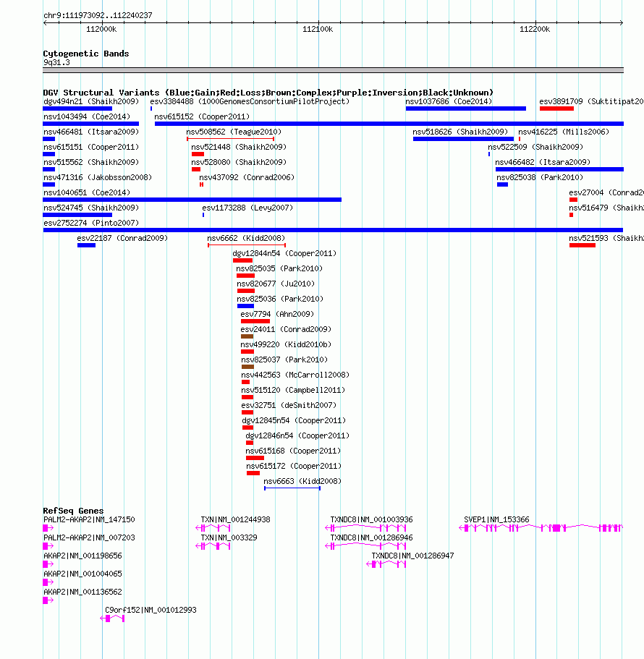Image resolution: width=644 pixels, height=659 pixels.
Task: Click nsv1043494 (Coe2014) blue bar
Action: (x=90, y=124)
